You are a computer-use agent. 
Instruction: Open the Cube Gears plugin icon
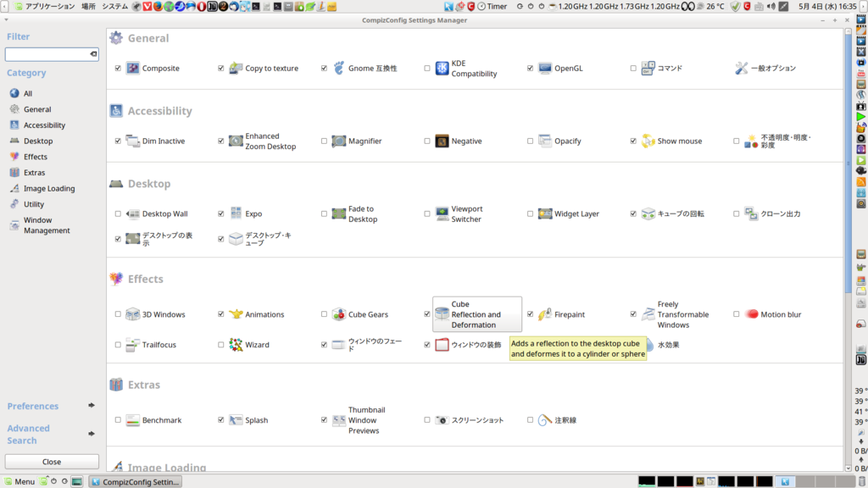pos(339,314)
